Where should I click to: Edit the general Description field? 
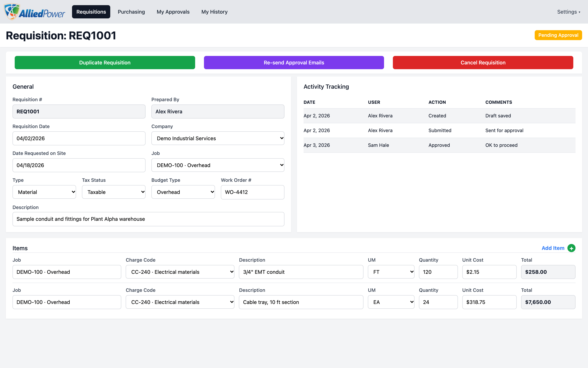(148, 219)
